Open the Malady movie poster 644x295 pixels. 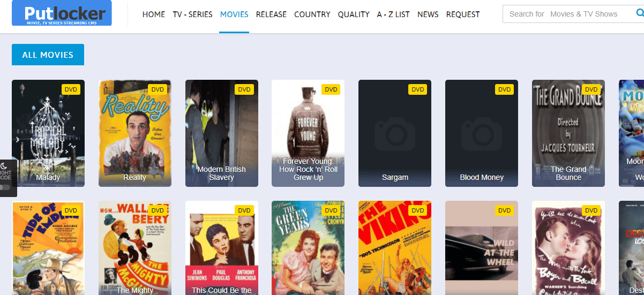48,133
